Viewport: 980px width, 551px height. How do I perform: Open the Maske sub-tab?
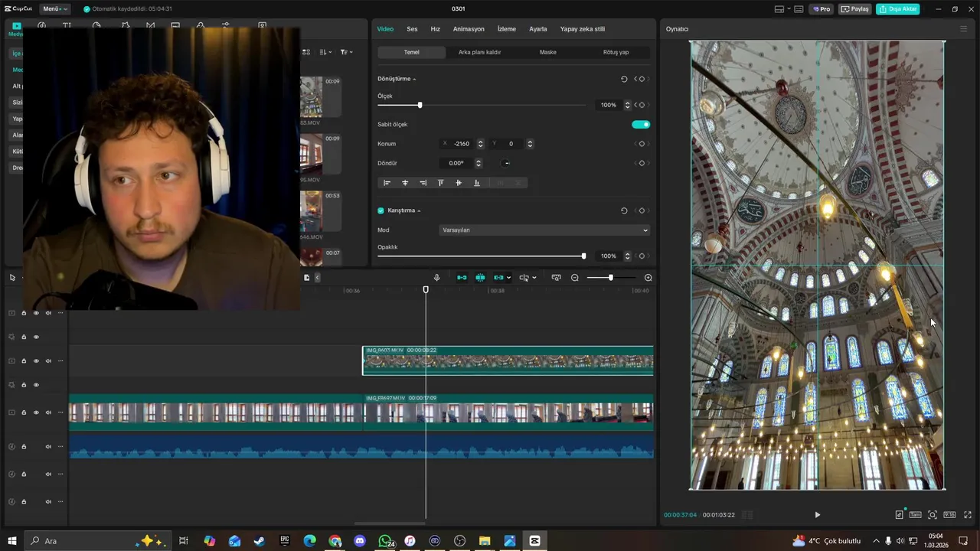[547, 52]
